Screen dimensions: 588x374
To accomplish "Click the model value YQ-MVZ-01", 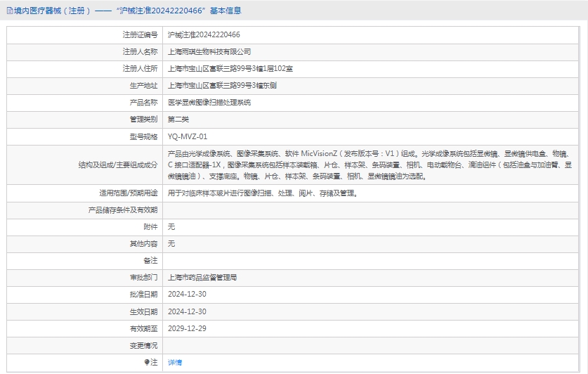I will pos(188,136).
